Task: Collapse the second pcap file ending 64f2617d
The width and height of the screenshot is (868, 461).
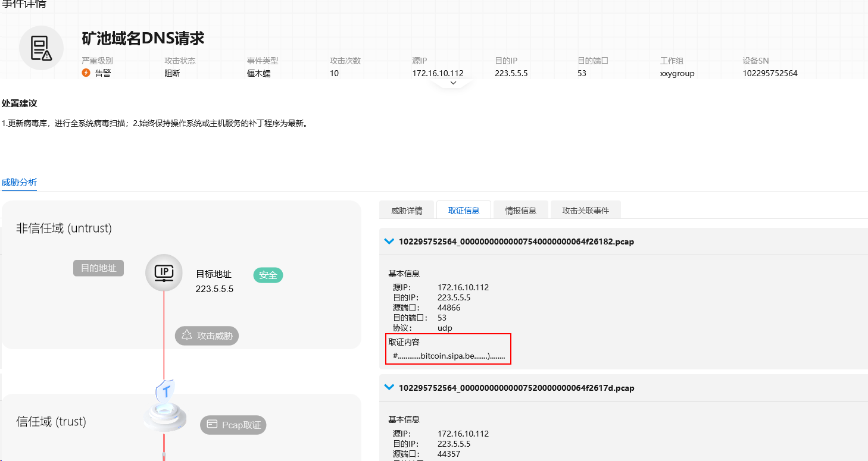Action: pos(389,387)
